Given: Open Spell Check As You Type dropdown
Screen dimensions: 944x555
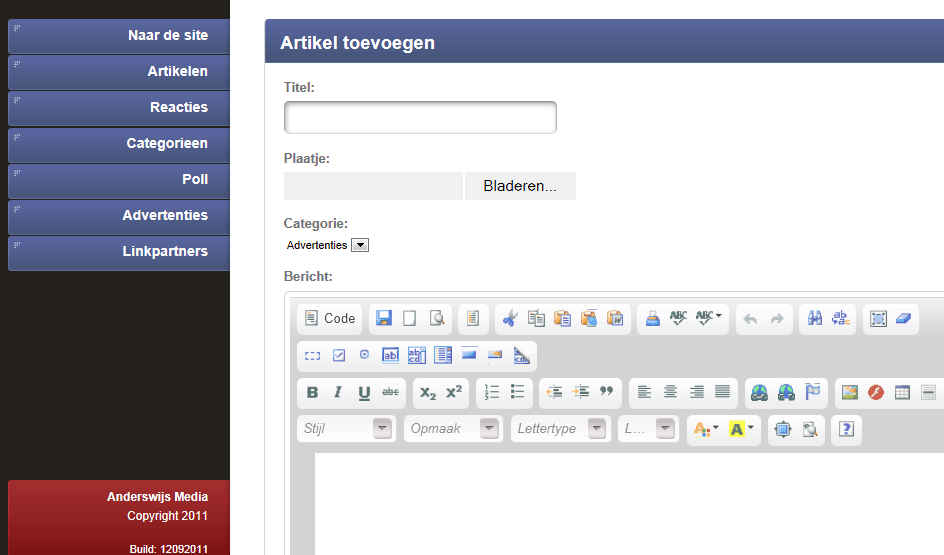Looking at the screenshot, I should coord(709,318).
